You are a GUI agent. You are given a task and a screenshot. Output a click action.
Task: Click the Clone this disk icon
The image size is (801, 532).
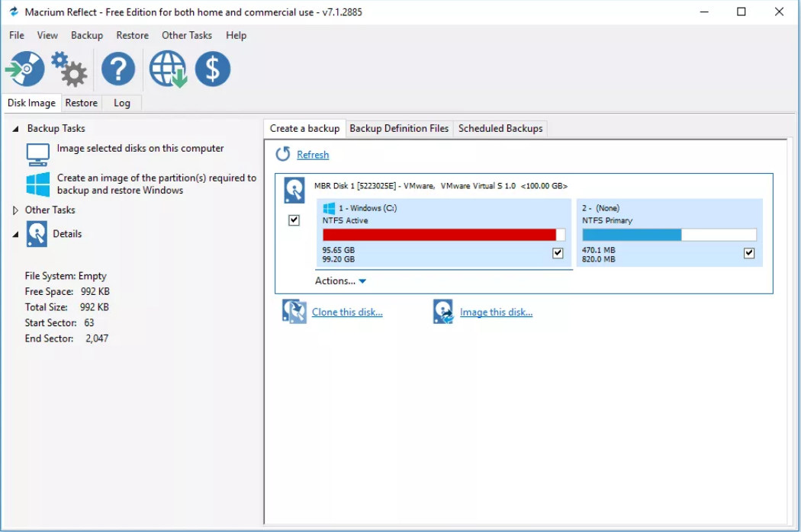point(294,312)
